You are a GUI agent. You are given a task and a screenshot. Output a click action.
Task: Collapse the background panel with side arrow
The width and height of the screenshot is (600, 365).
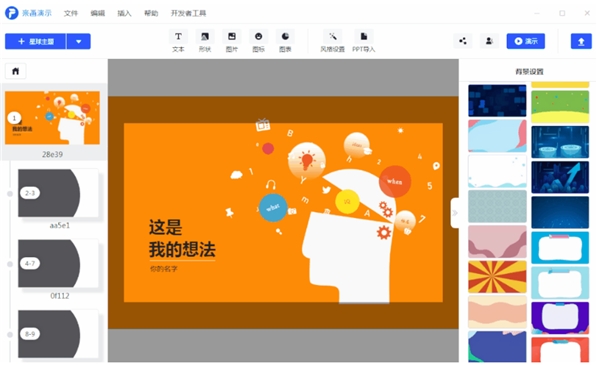point(455,213)
